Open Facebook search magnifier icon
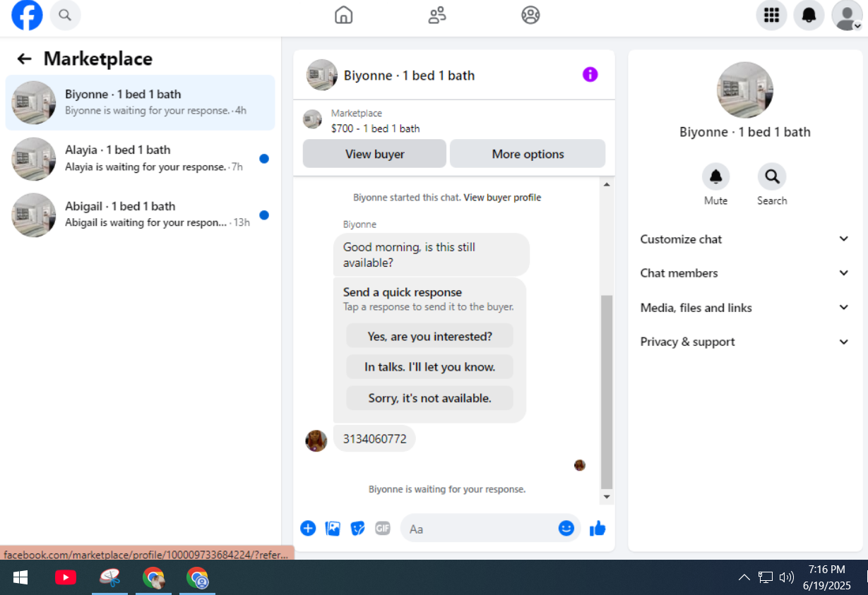The image size is (868, 595). 65,15
